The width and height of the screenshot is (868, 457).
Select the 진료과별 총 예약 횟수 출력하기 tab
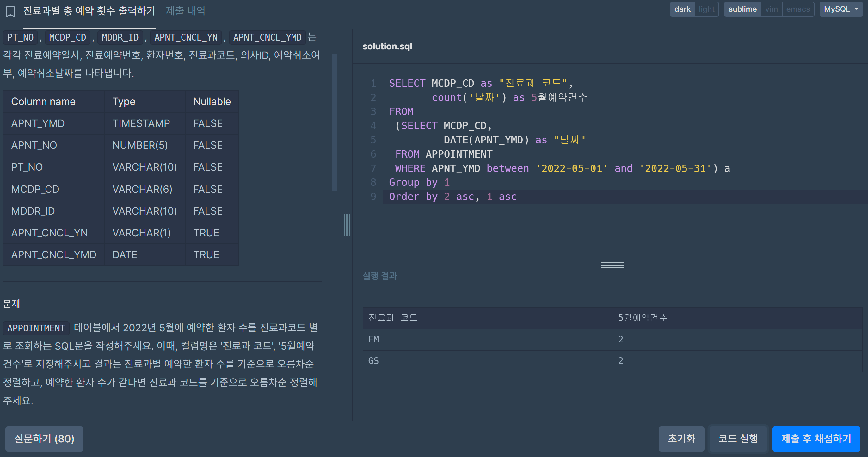tap(89, 11)
